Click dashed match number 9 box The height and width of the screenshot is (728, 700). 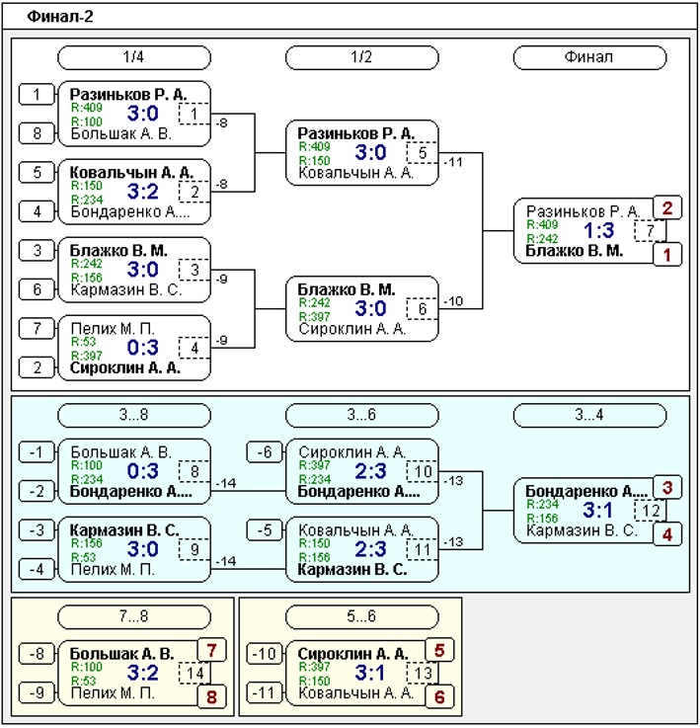(x=194, y=549)
